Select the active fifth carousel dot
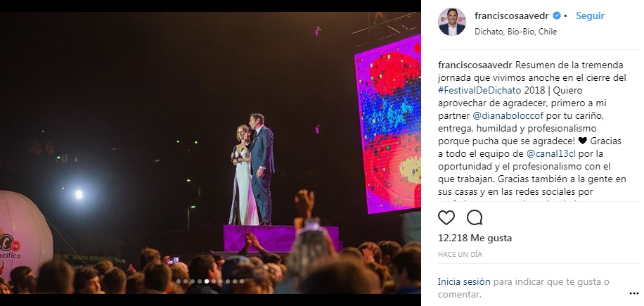 (x=207, y=281)
